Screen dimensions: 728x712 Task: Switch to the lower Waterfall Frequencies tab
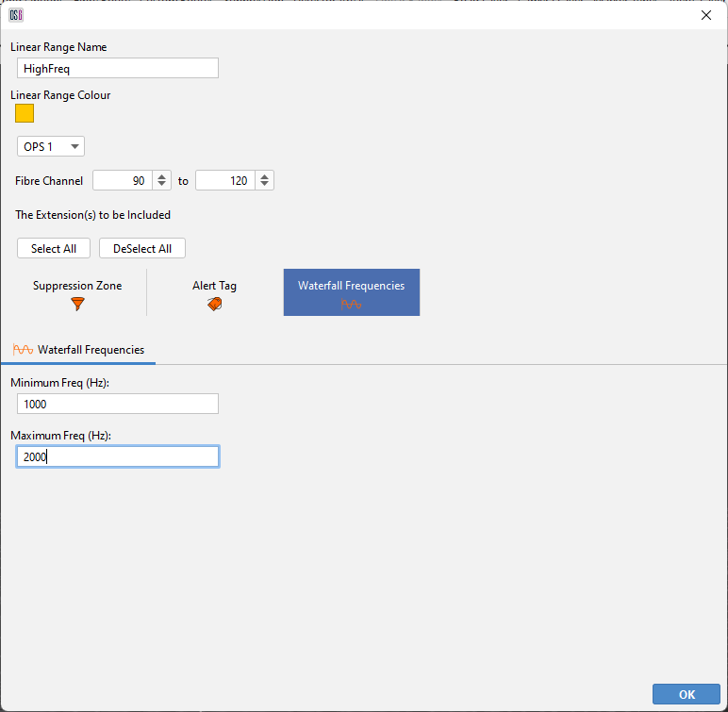click(79, 350)
